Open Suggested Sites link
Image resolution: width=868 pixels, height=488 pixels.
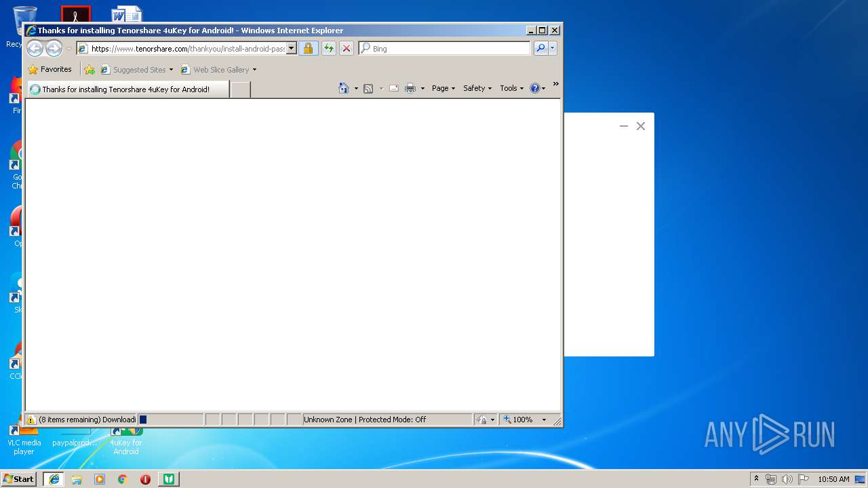click(133, 69)
